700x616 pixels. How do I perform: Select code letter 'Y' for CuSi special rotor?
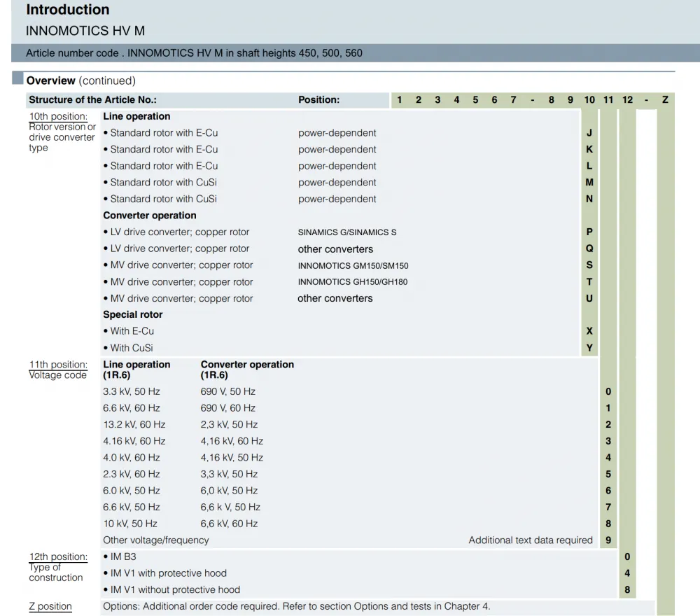pyautogui.click(x=589, y=348)
